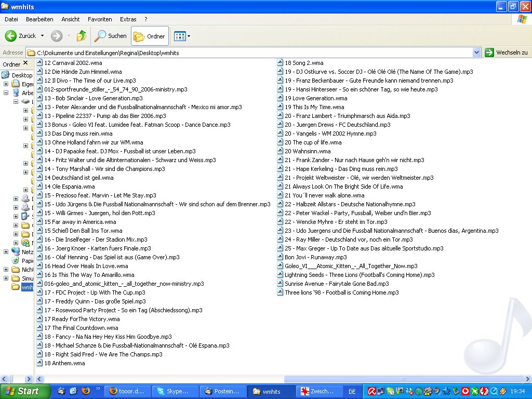
Task: Open the Suchen search tool
Action: pos(111,36)
